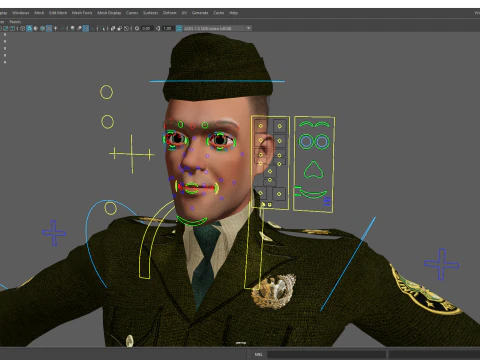Image resolution: width=480 pixels, height=360 pixels.
Task: Toggle Textured display icon
Action: [49, 28]
